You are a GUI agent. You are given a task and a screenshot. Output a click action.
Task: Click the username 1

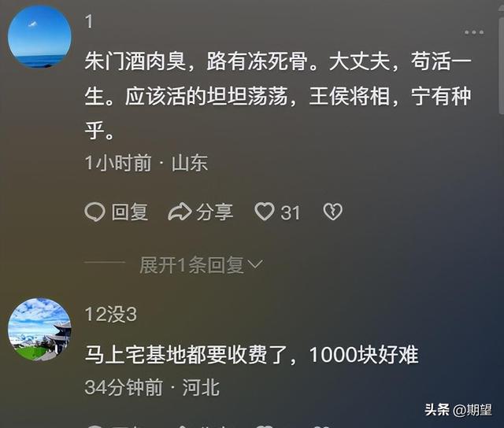pyautogui.click(x=89, y=22)
